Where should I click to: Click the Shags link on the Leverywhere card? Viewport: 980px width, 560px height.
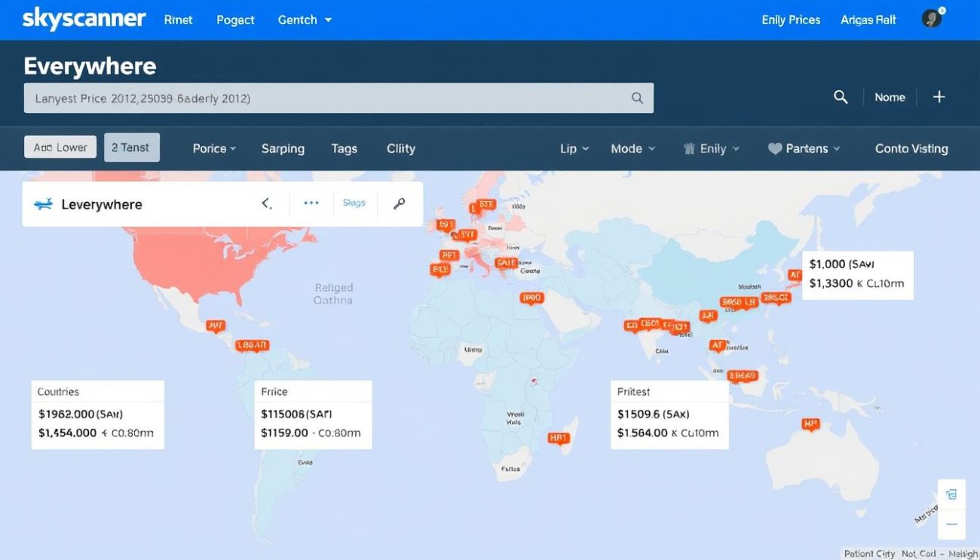point(354,203)
